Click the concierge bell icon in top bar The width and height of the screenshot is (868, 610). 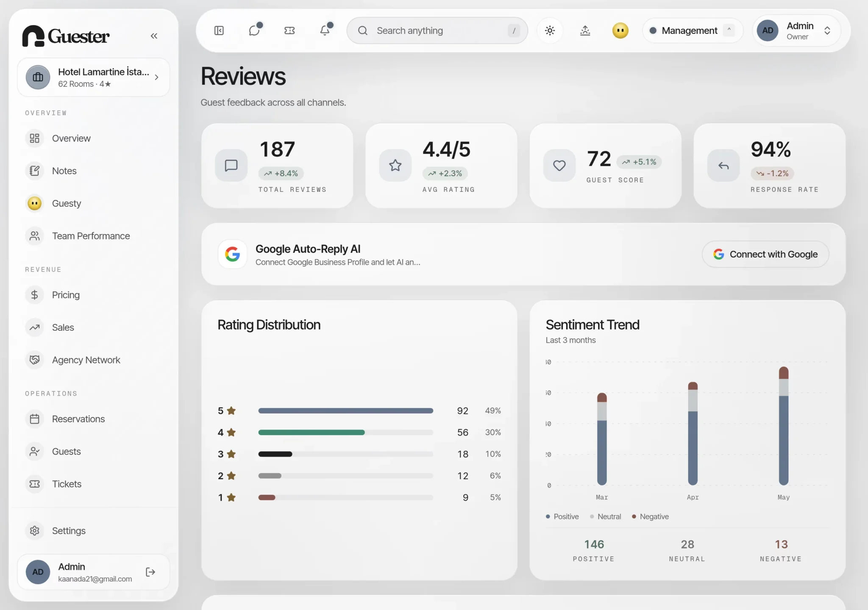585,30
